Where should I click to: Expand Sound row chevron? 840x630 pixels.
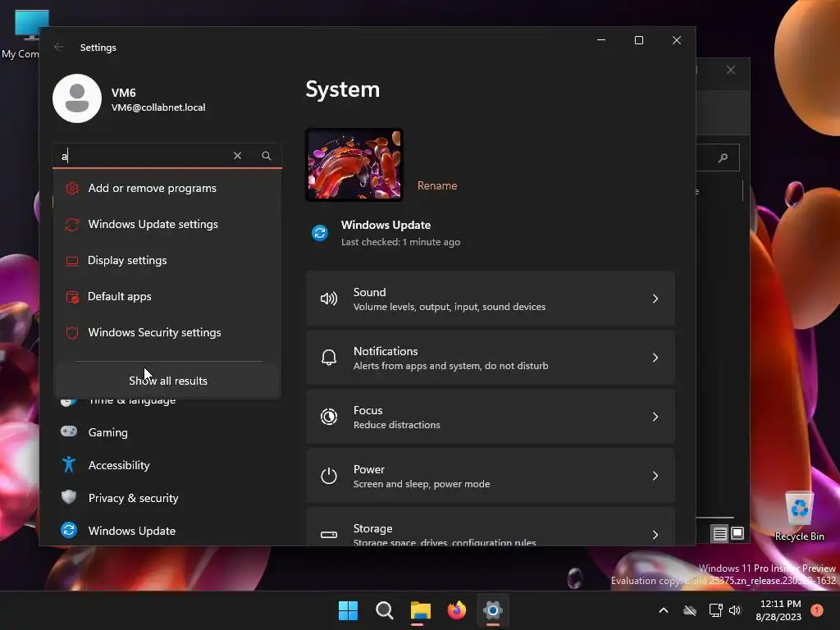click(655, 299)
